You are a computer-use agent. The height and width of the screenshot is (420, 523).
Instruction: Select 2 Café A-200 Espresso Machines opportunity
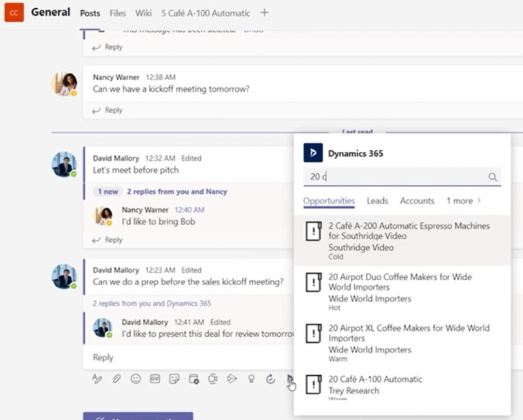pos(402,240)
